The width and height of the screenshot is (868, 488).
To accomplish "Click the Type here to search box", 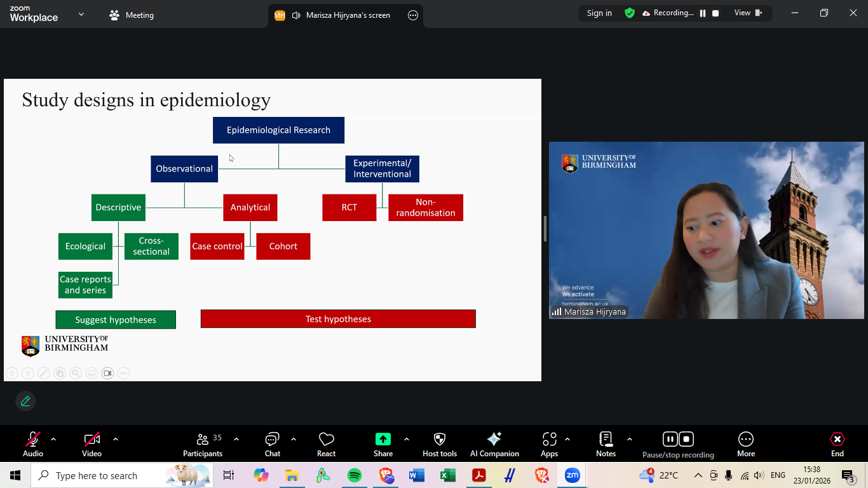I will pos(122,475).
